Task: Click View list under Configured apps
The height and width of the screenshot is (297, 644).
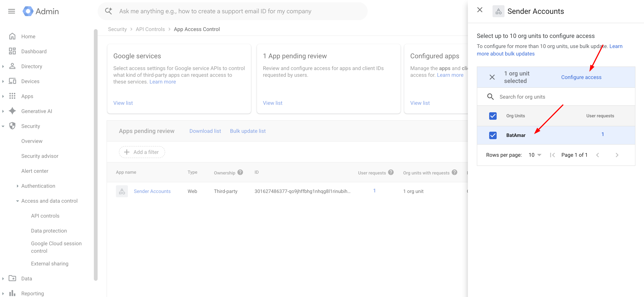Action: (420, 103)
